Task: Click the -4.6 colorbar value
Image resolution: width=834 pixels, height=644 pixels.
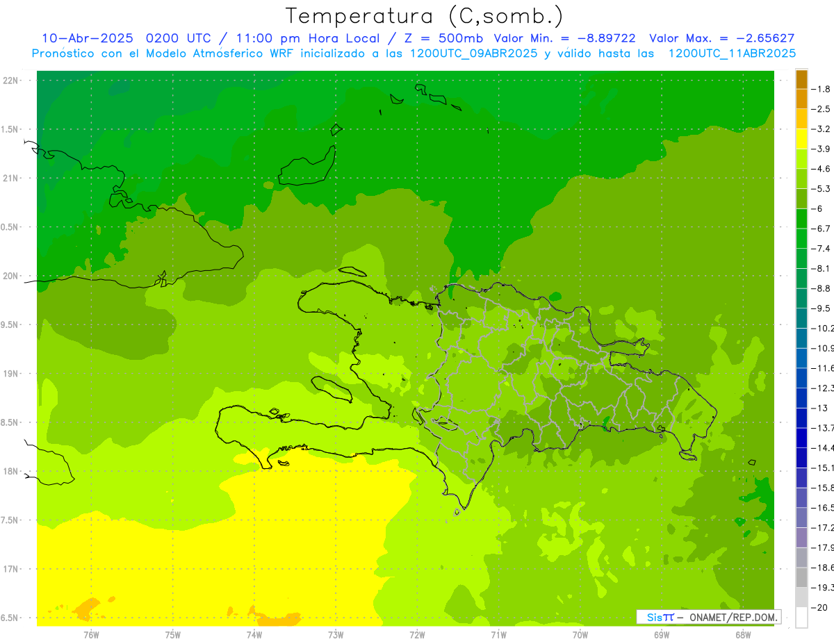Action: coord(821,169)
